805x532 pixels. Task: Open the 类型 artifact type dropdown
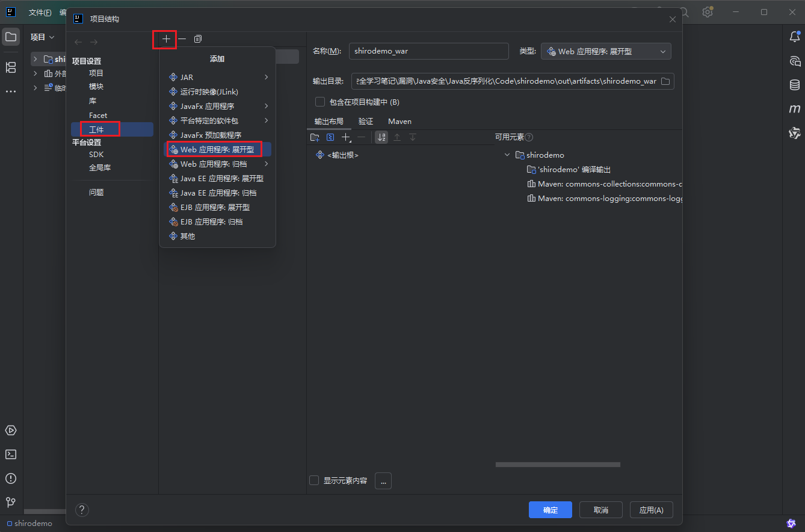[606, 52]
